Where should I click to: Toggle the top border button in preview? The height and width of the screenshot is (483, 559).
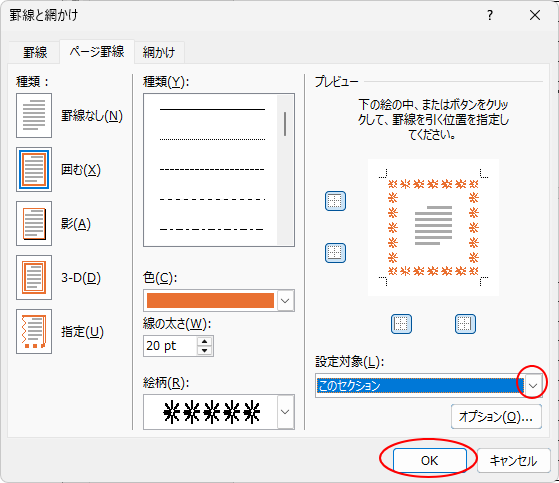(335, 201)
